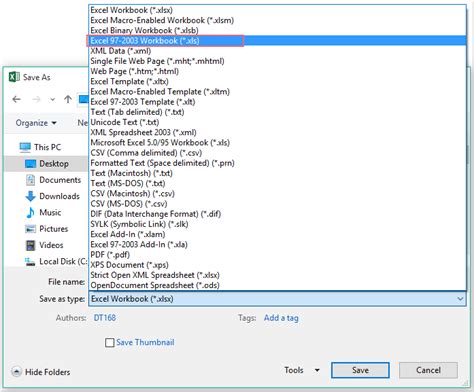Click the Pictures folder icon
The height and width of the screenshot is (392, 474).
pos(30,229)
